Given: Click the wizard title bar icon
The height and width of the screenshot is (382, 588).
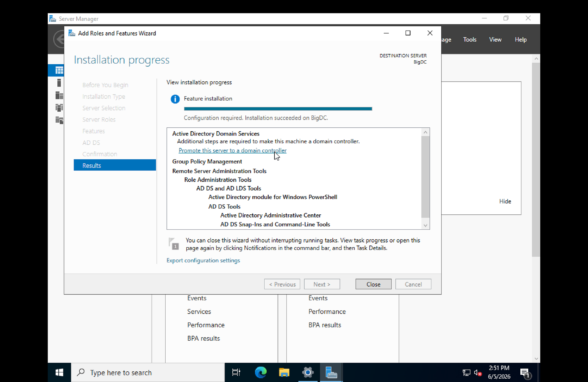Looking at the screenshot, I should coord(72,33).
